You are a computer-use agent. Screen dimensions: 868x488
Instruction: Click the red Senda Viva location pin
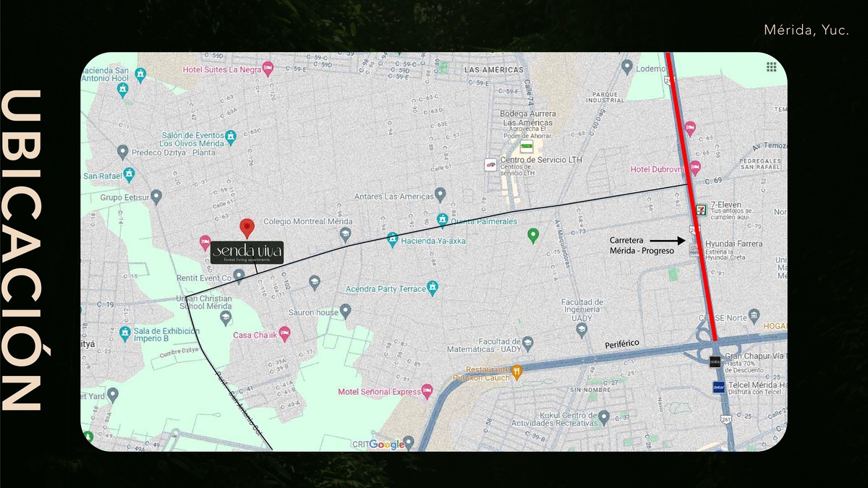coord(247,227)
